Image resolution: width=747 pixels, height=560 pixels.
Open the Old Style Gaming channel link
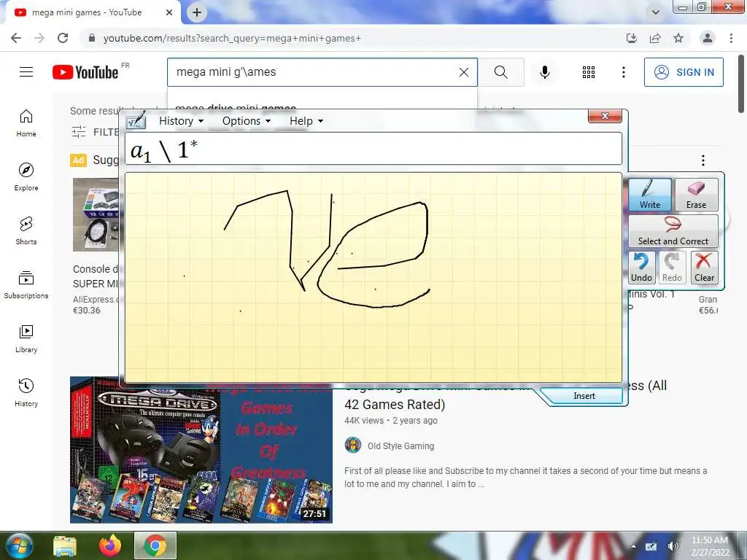[x=400, y=446]
